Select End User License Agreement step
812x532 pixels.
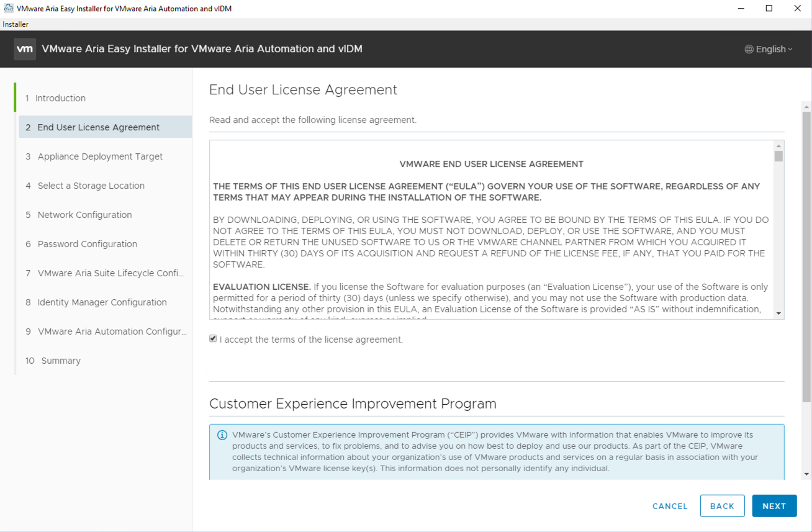pos(105,127)
